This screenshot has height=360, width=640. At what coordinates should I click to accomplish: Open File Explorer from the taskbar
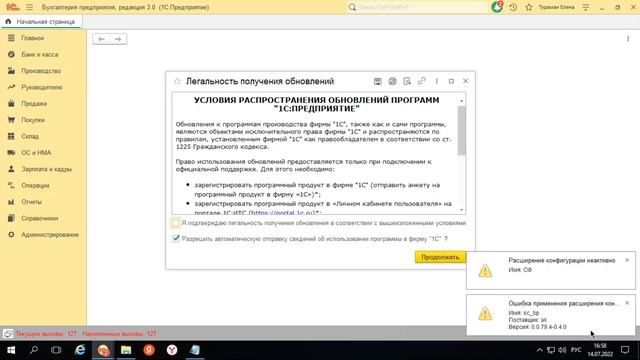click(126, 350)
